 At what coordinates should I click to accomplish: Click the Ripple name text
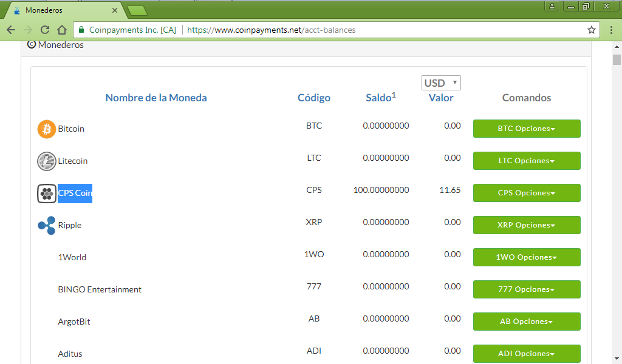tap(69, 225)
